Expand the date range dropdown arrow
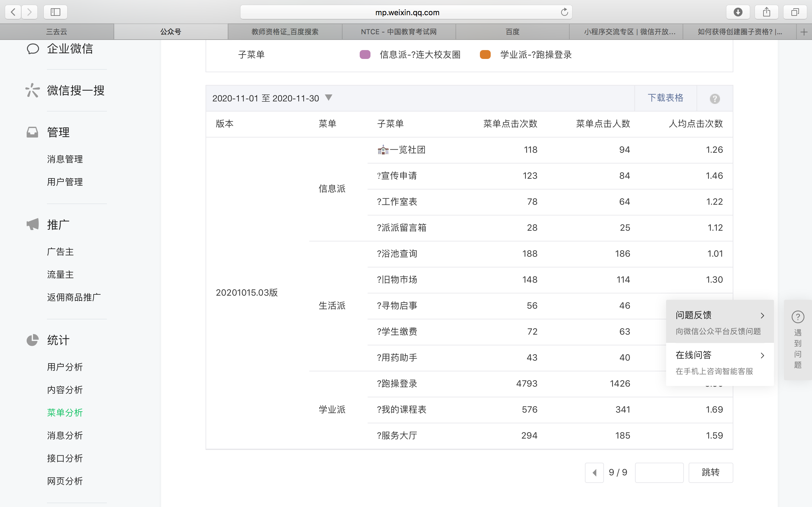 (x=329, y=98)
